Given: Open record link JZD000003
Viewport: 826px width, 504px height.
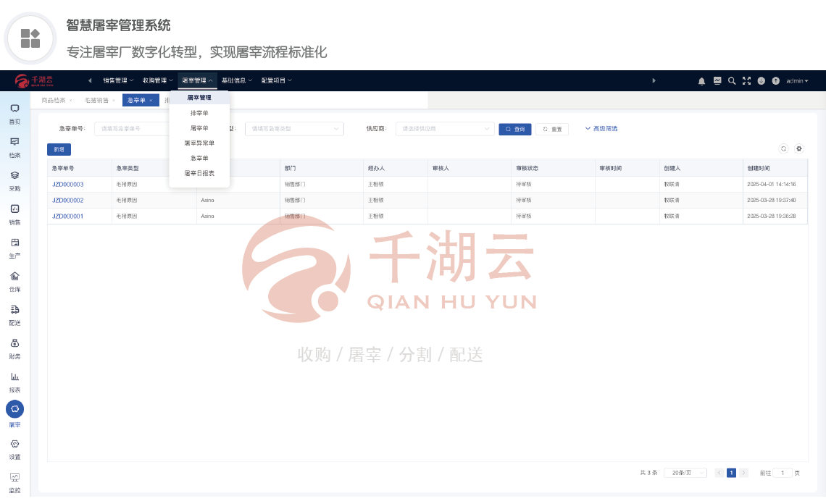Looking at the screenshot, I should click(x=67, y=185).
